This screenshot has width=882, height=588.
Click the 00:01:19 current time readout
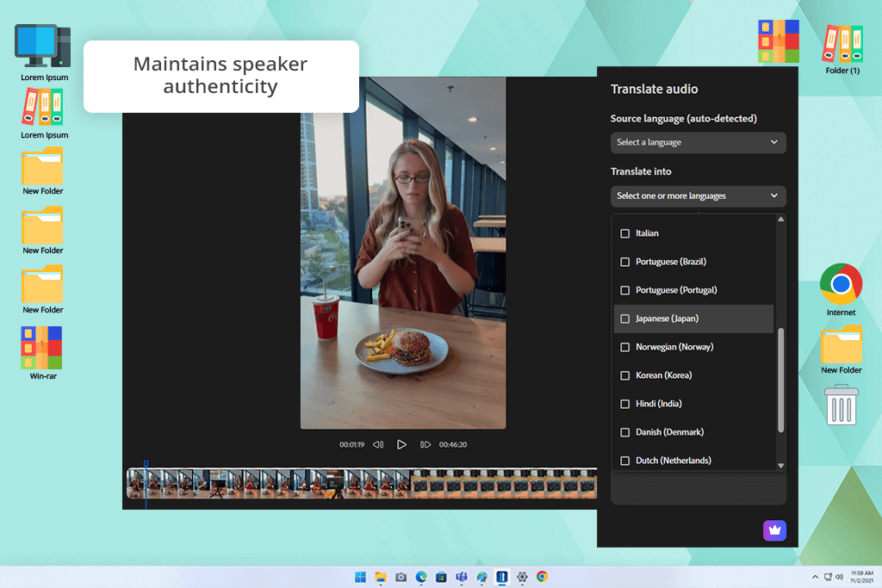click(351, 444)
